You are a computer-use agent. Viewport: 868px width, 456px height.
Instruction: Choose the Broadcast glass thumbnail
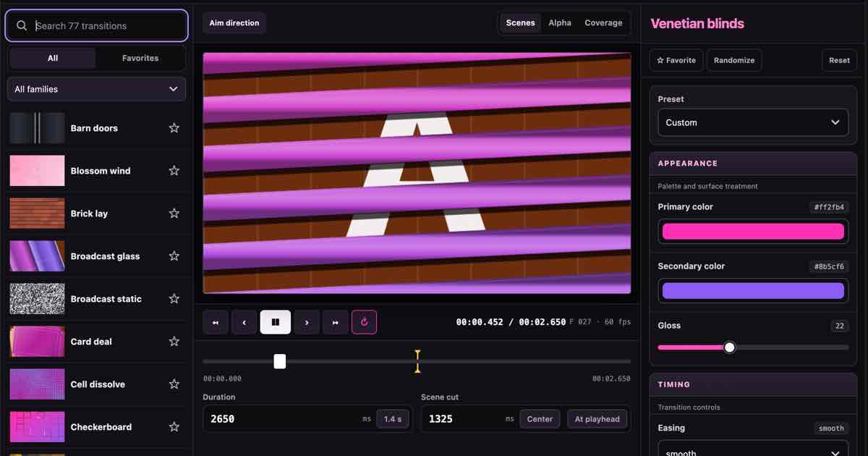point(37,256)
